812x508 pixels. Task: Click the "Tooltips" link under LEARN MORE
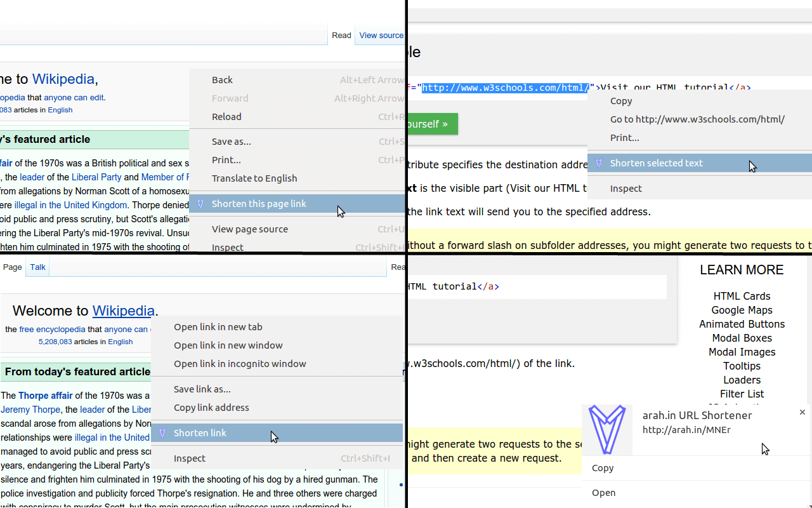pyautogui.click(x=742, y=366)
